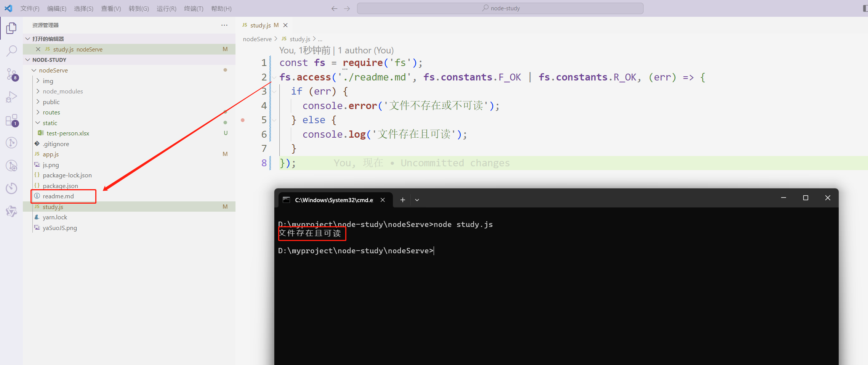Viewport: 868px width, 365px height.
Task: Toggle the breakpoint on line 5
Action: tap(243, 120)
